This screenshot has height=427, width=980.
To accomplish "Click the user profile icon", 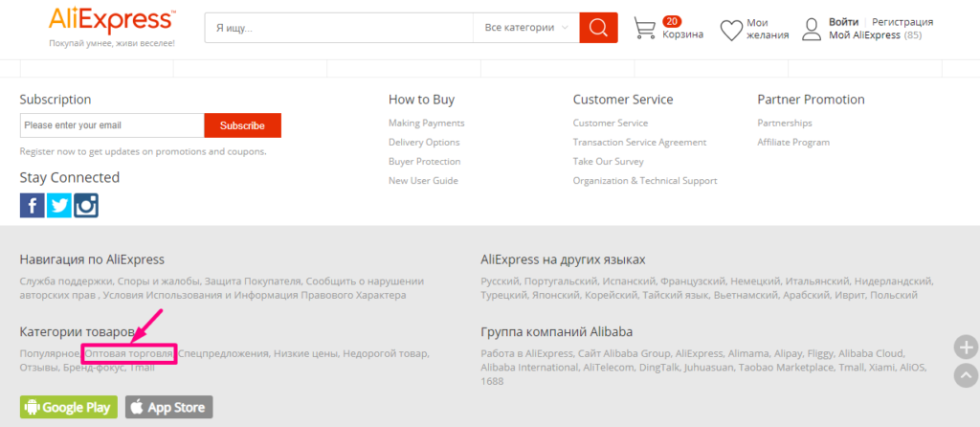I will point(812,30).
